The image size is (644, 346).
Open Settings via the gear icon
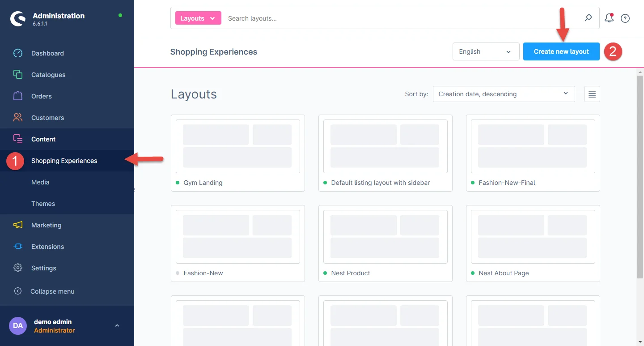(18, 268)
